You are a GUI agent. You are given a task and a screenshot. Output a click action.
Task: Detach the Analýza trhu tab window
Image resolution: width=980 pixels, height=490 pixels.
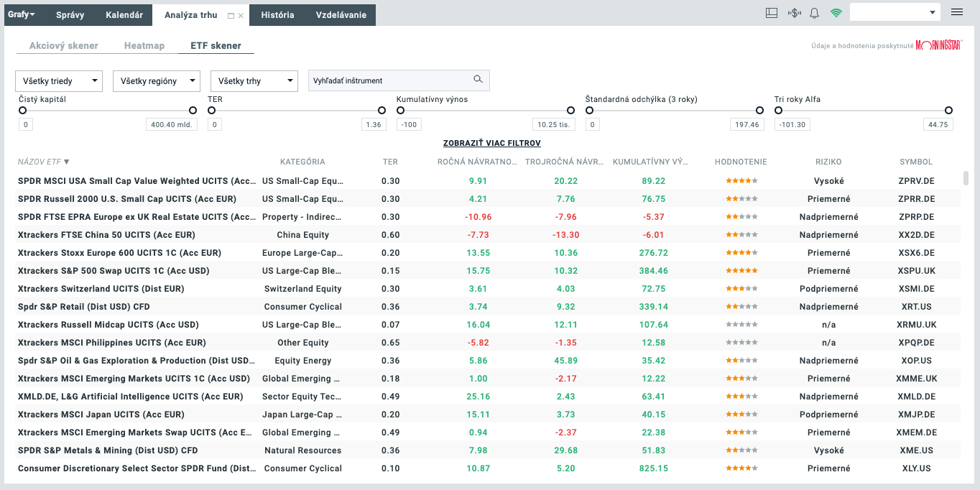pos(231,15)
